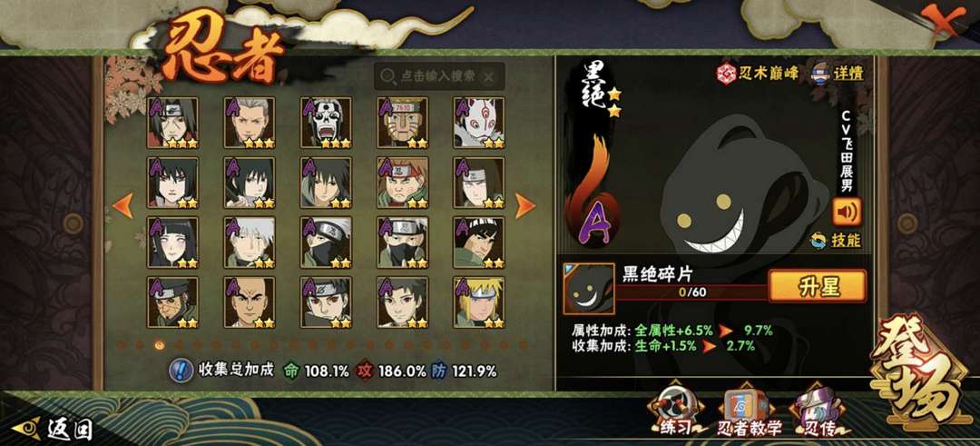Open the 忍者教学 tutorial icon
The height and width of the screenshot is (446, 980).
pos(748,411)
